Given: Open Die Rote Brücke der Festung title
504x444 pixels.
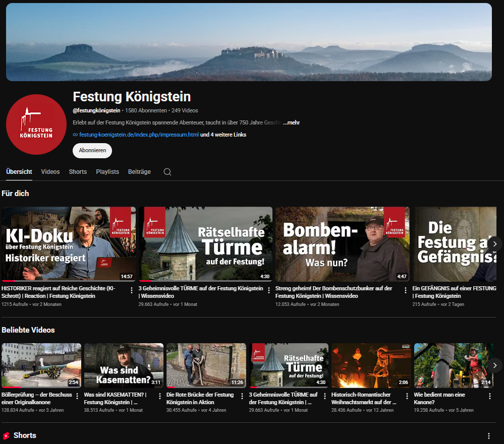Looking at the screenshot, I should (x=200, y=399).
